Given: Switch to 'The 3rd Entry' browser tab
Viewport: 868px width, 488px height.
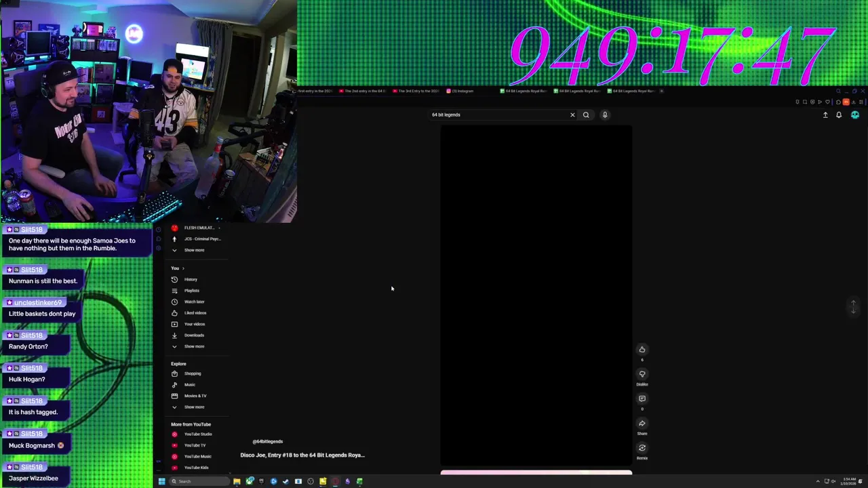Looking at the screenshot, I should pyautogui.click(x=418, y=91).
